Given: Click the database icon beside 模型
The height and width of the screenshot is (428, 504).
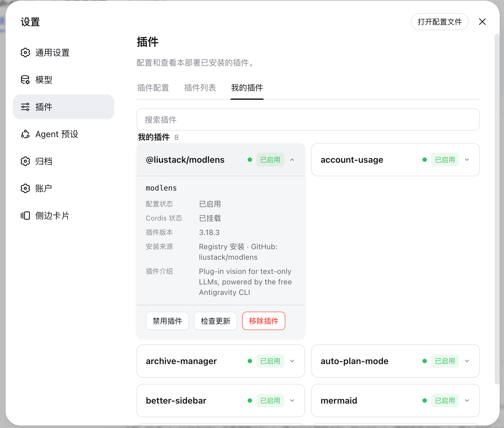Looking at the screenshot, I should click(25, 80).
